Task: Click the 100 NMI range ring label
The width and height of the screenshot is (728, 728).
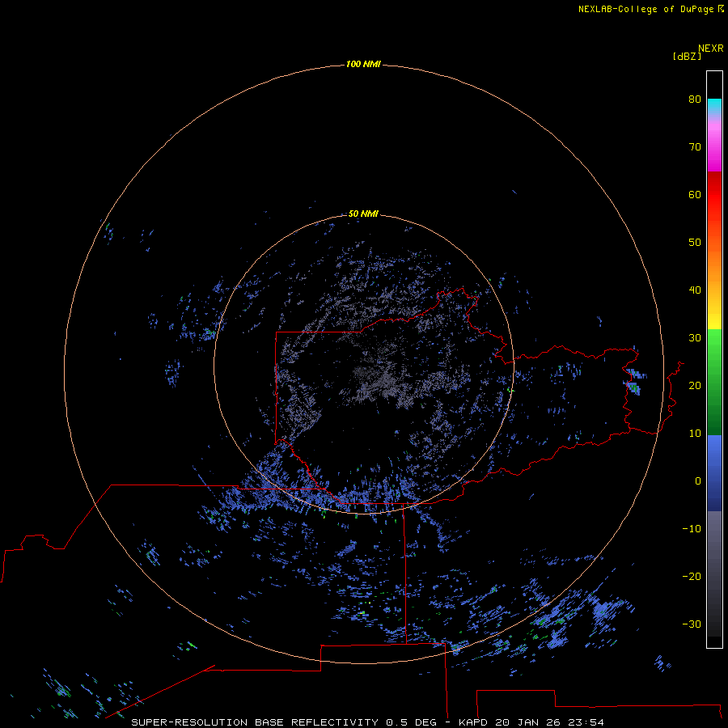Action: pos(363,64)
